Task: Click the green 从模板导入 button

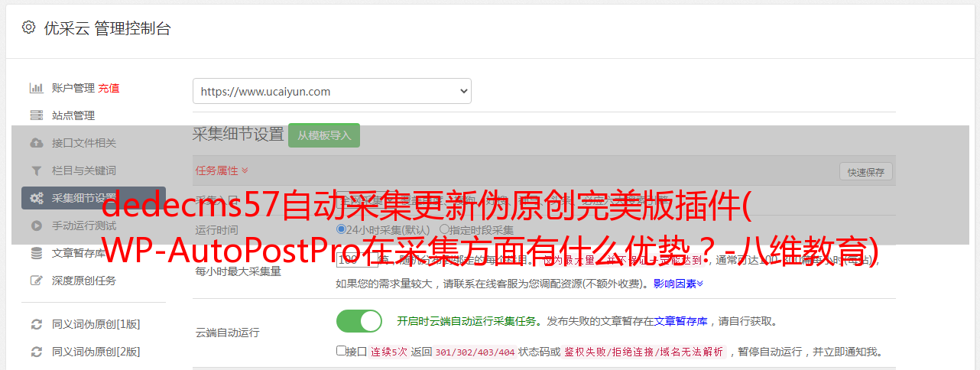Action: click(x=324, y=135)
